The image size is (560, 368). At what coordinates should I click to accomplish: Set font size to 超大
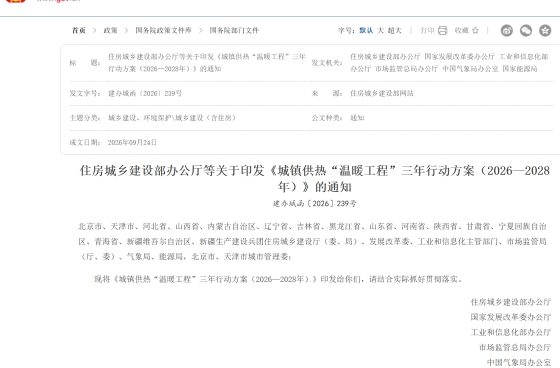click(x=394, y=30)
